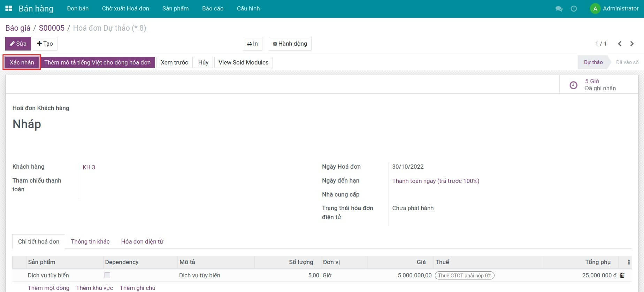The image size is (644, 292).
Task: Click the Dự thảo status stage
Action: pos(593,62)
